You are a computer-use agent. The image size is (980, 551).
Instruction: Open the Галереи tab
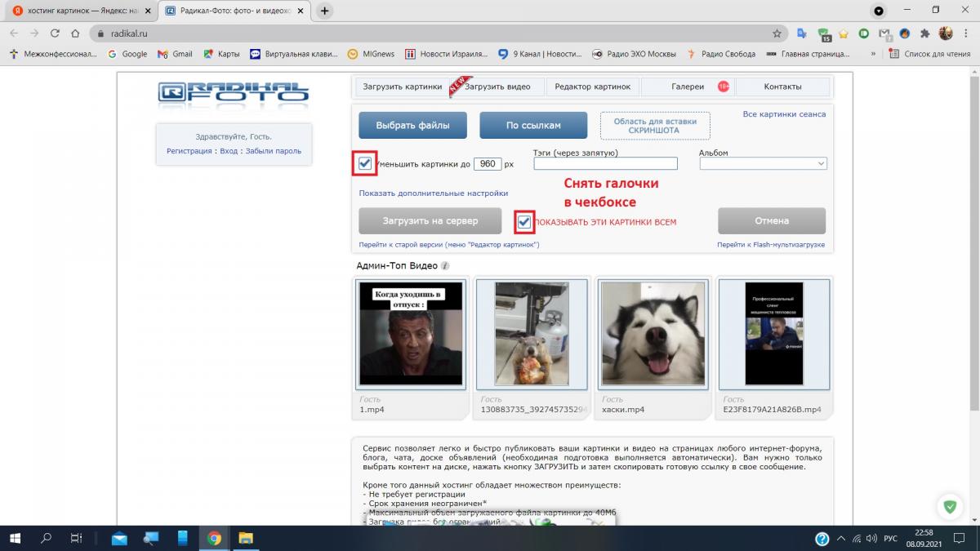(688, 87)
